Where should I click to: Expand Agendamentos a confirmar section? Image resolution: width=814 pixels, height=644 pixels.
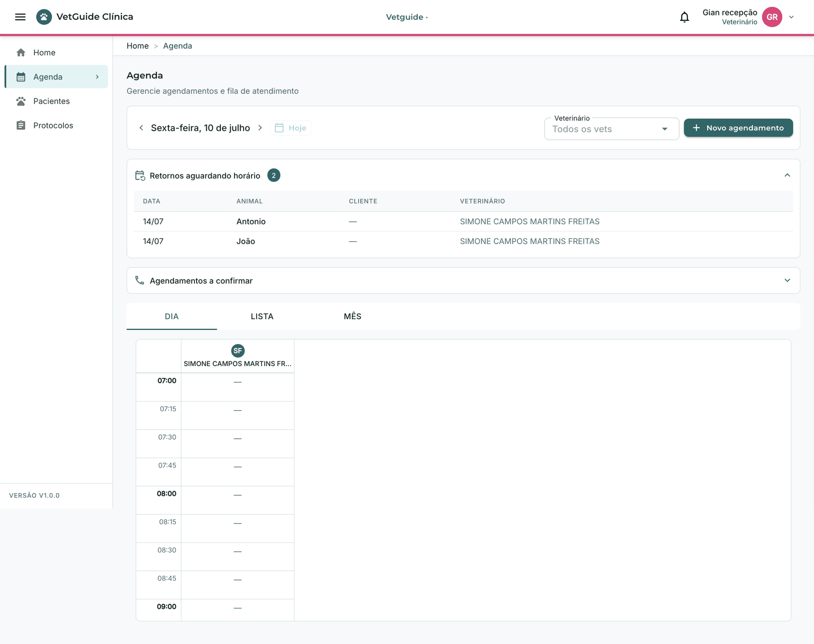(x=787, y=281)
